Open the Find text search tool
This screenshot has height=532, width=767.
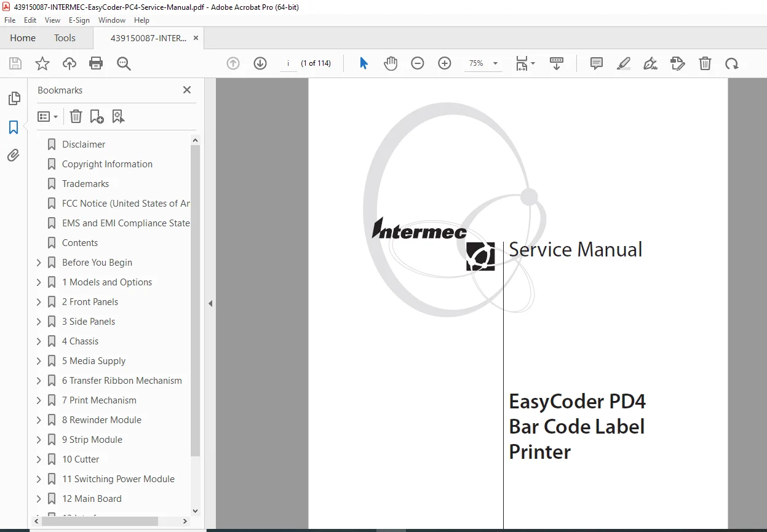click(124, 63)
